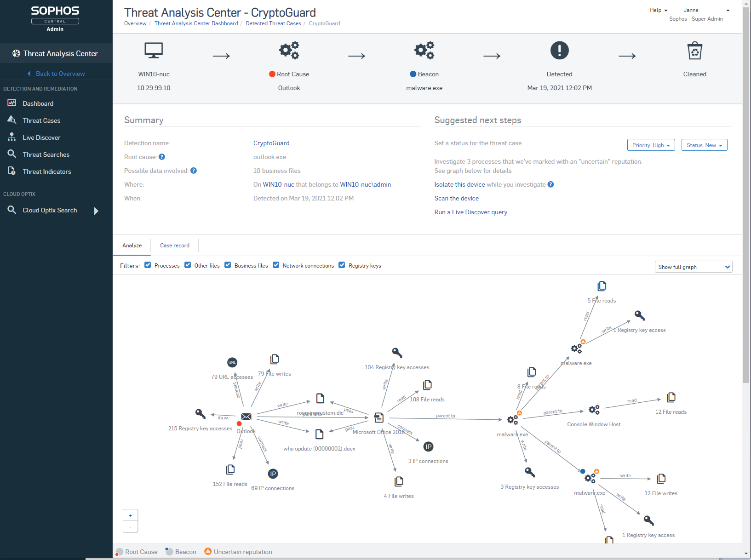Click the Threat Analysis Center sidebar header
751x560 pixels.
[x=56, y=53]
